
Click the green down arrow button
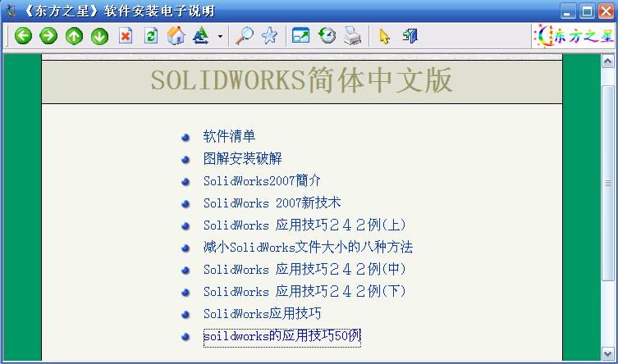pyautogui.click(x=99, y=36)
